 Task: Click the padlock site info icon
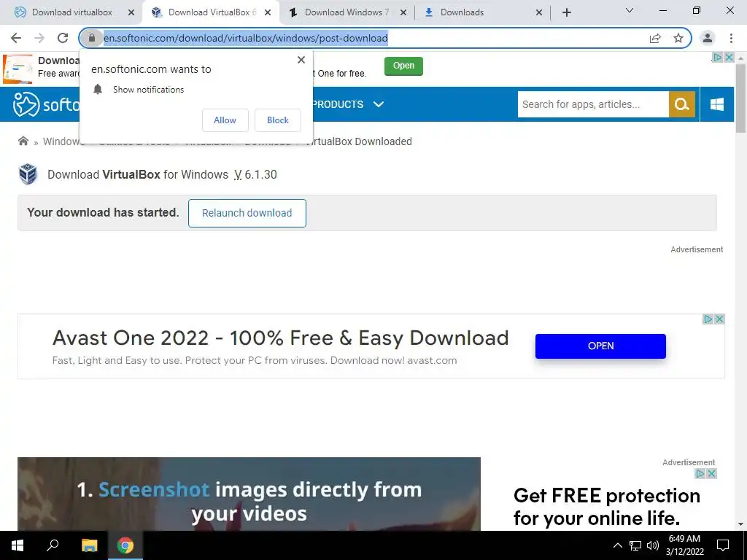pos(92,38)
